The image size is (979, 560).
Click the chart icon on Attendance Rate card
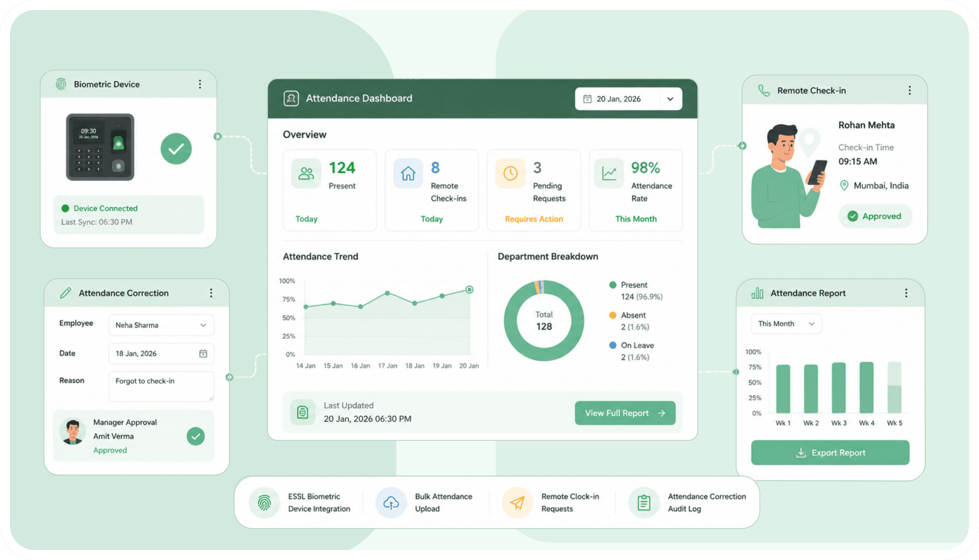pos(609,174)
